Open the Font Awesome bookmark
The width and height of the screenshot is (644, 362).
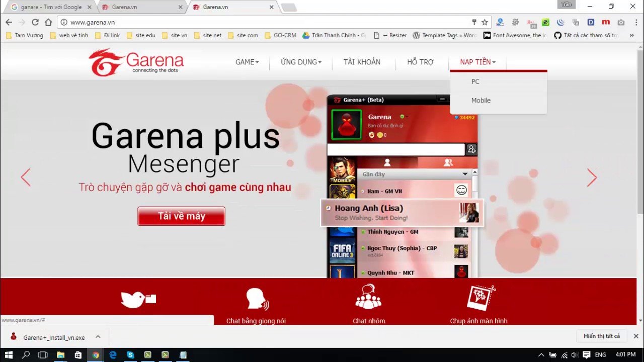515,35
